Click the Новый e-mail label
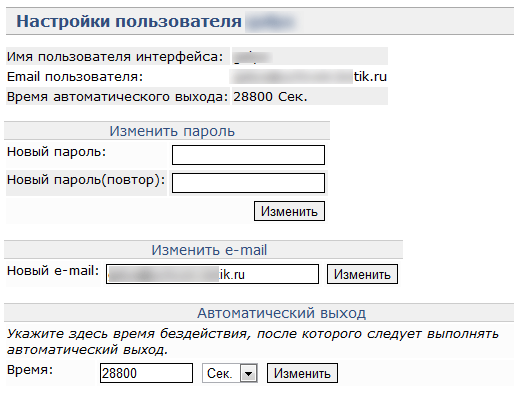514x402 pixels. point(53,270)
